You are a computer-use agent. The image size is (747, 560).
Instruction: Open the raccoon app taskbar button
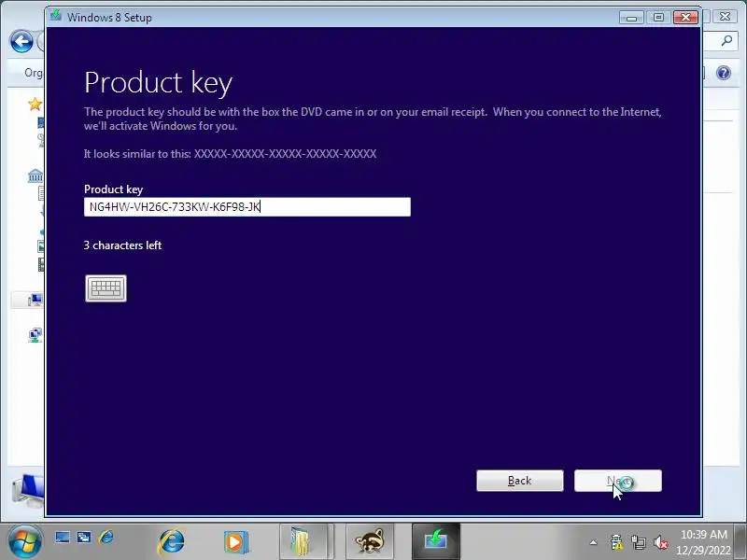(370, 541)
